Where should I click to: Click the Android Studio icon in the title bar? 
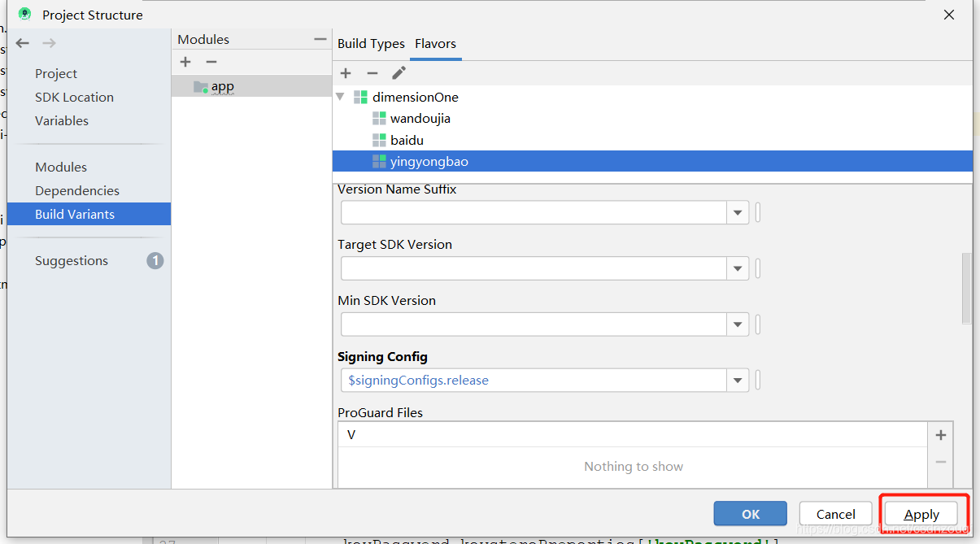(24, 14)
